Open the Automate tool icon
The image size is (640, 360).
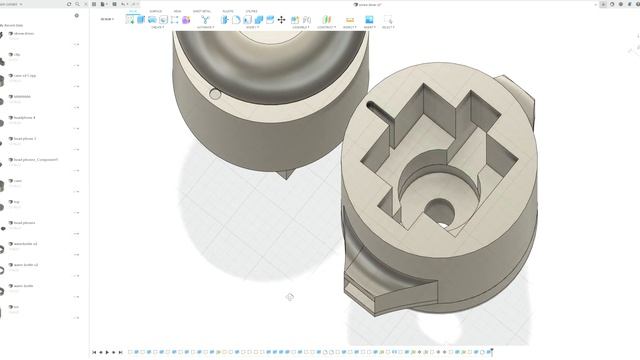click(x=205, y=20)
